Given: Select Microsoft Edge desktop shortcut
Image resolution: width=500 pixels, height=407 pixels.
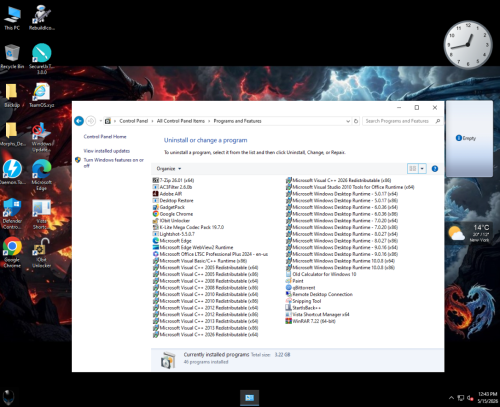Looking at the screenshot, I should pos(41,175).
